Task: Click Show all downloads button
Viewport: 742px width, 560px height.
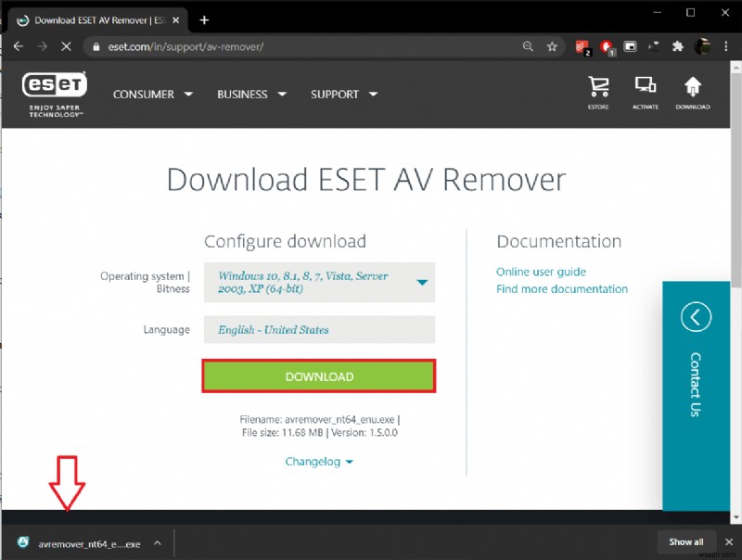Action: pyautogui.click(x=686, y=541)
